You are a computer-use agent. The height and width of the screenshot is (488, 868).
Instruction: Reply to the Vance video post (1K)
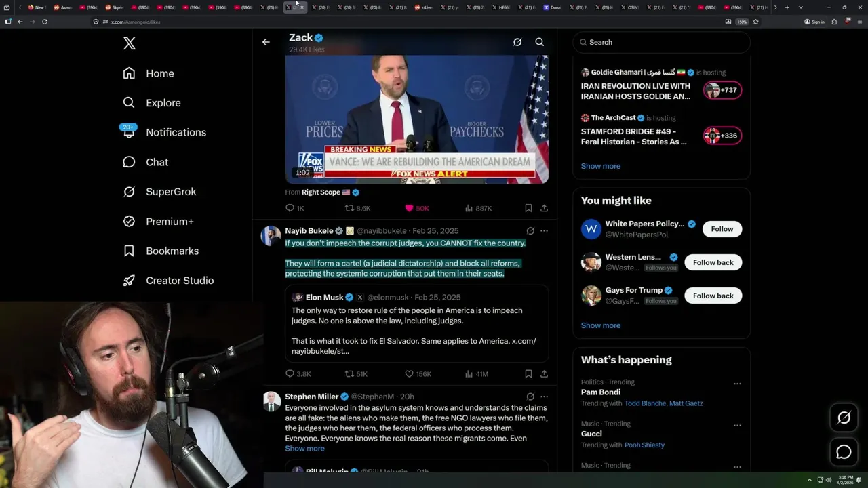[294, 208]
